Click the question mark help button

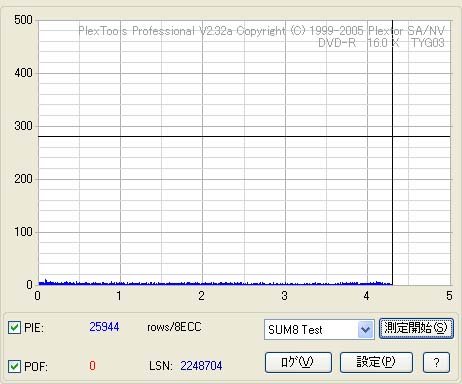(436, 362)
